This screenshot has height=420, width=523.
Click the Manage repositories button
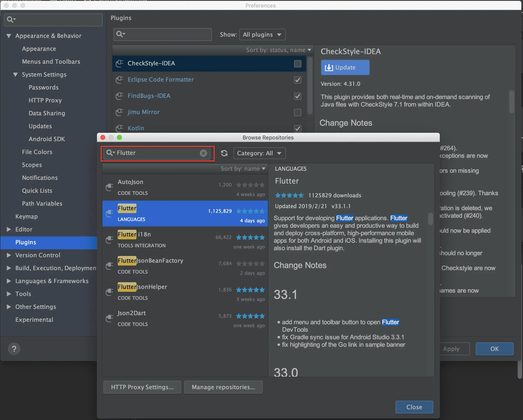pos(223,387)
